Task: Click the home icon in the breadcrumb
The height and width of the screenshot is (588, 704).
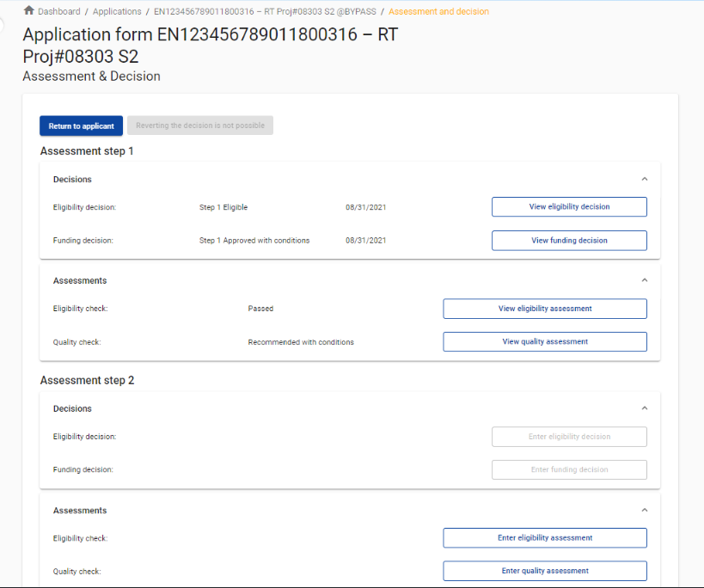Action: [28, 11]
